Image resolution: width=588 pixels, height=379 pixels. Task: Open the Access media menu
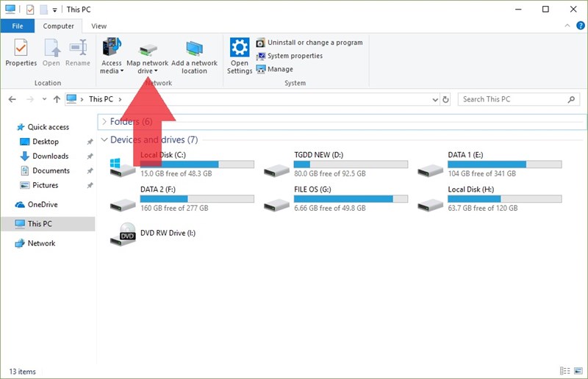[x=112, y=56]
